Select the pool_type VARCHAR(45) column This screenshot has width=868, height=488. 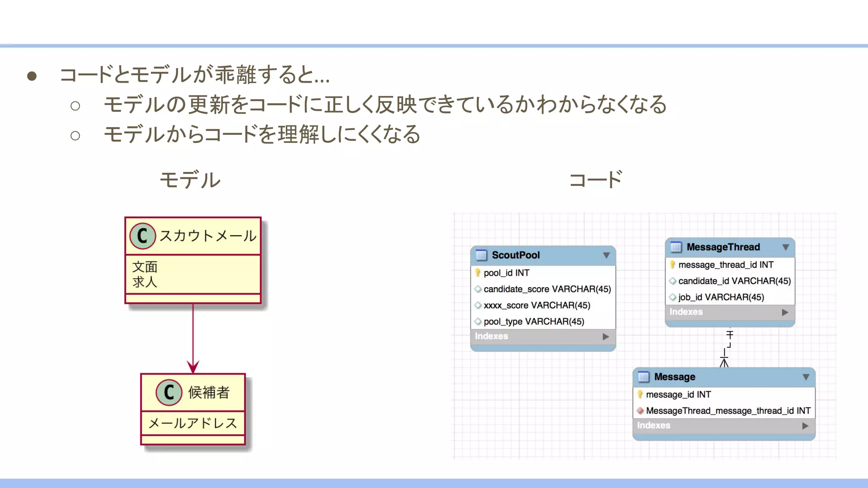point(534,322)
